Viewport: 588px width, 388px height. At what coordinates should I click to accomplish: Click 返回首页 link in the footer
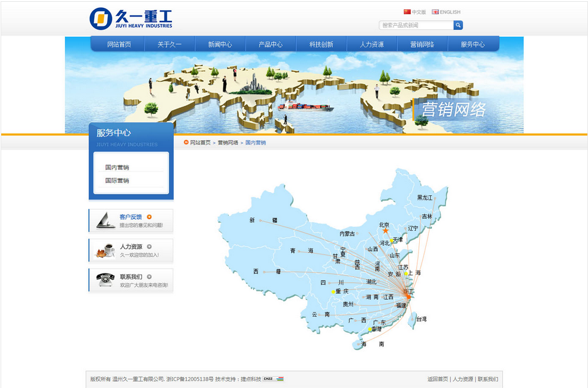(437, 379)
